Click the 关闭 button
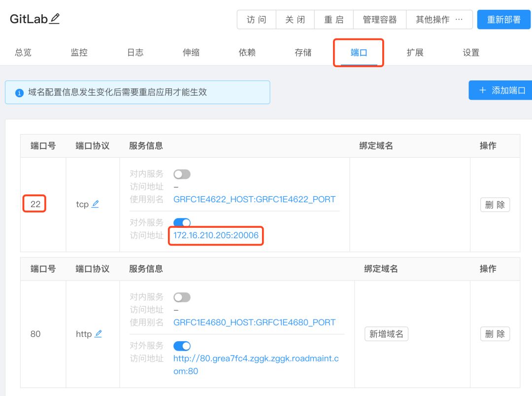This screenshot has height=396, width=532. click(295, 19)
